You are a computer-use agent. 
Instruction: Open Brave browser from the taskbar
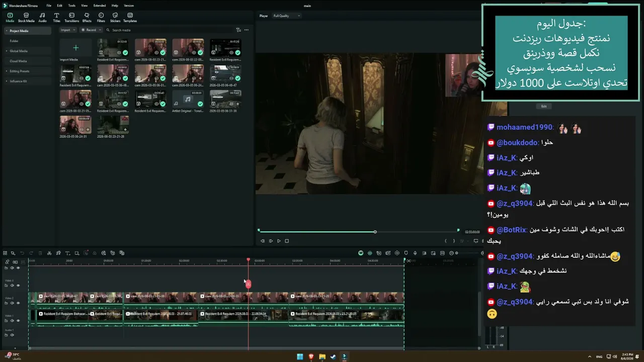point(311,356)
